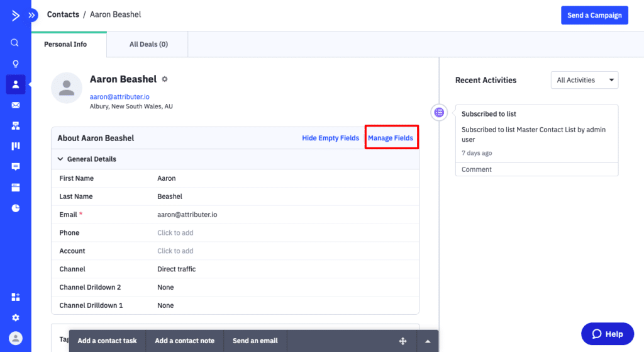Click to add an Account value
Image resolution: width=644 pixels, height=352 pixels.
tap(175, 251)
